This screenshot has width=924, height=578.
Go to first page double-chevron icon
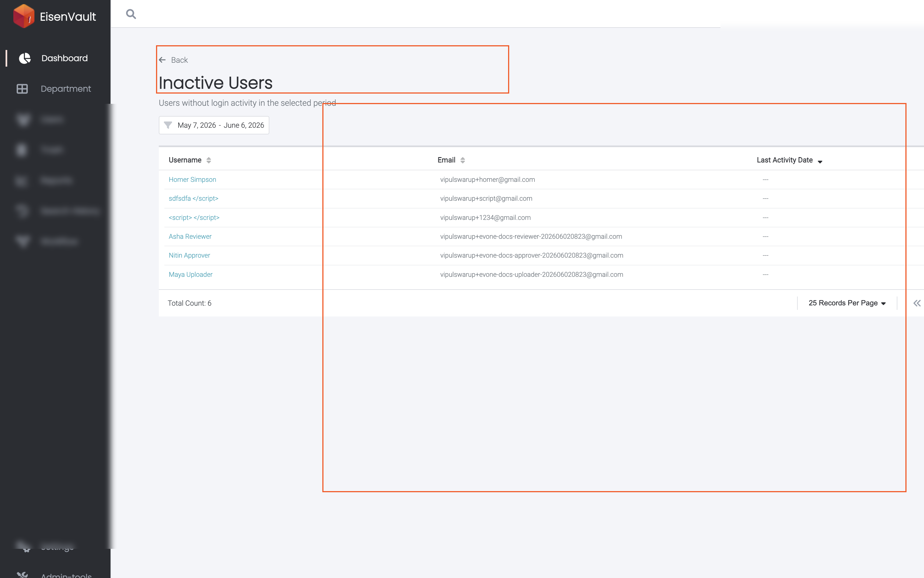point(917,303)
